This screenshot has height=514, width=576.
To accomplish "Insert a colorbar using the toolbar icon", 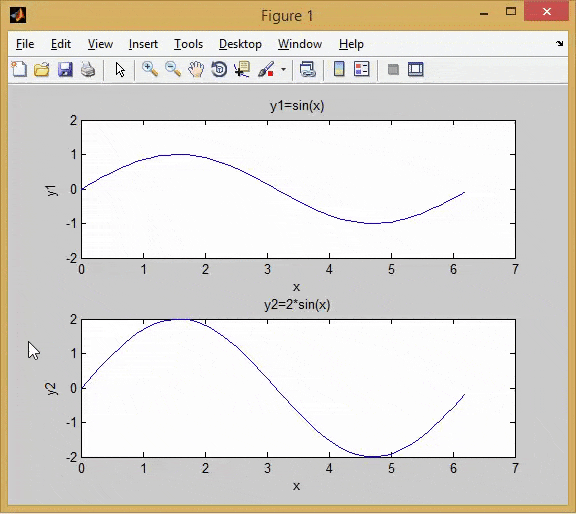I will point(339,69).
